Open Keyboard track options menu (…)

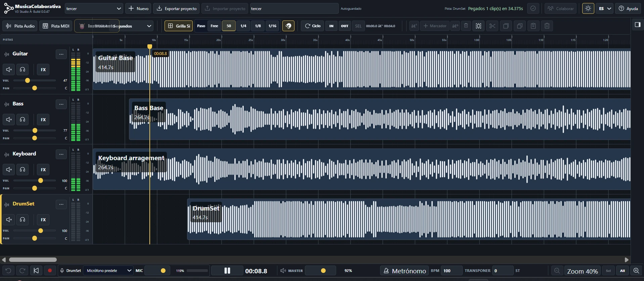(61, 154)
